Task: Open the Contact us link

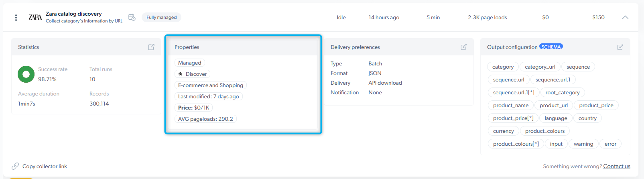Action: pos(617,166)
